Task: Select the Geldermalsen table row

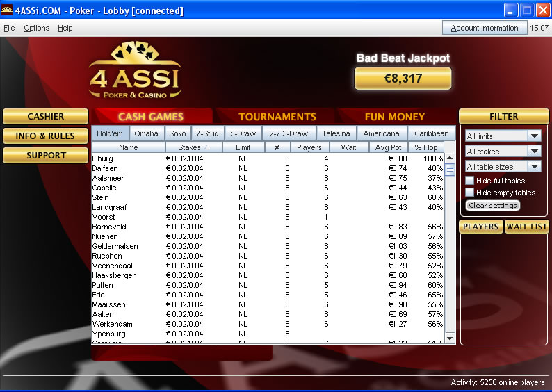Action: click(268, 246)
